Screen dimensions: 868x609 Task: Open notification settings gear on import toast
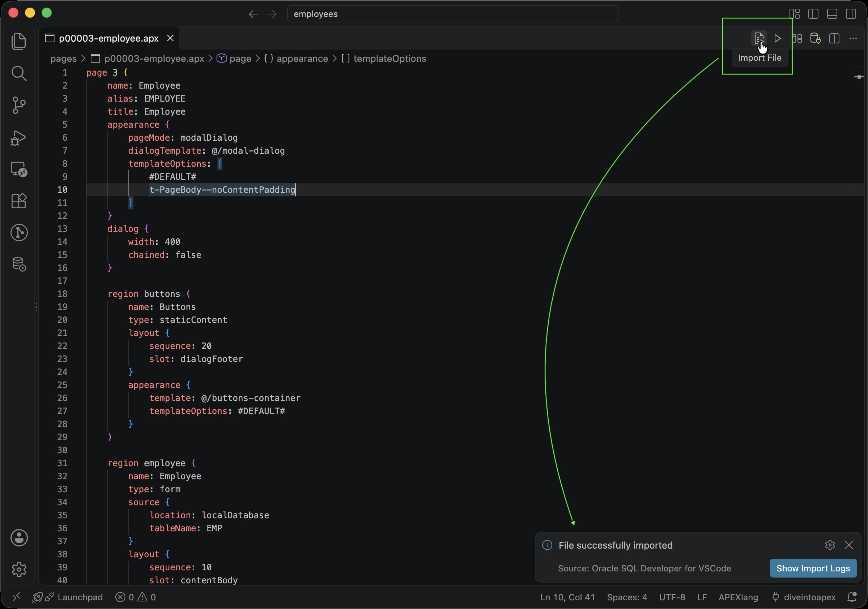point(830,545)
